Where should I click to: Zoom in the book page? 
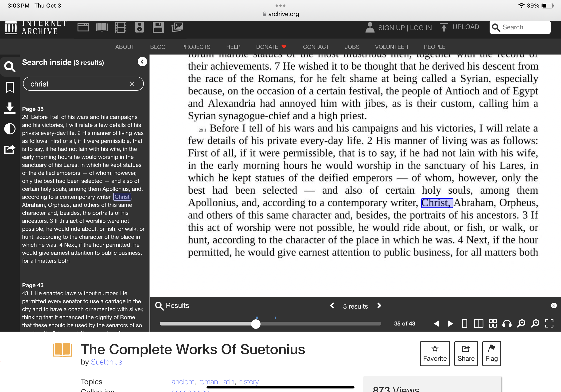coord(535,324)
